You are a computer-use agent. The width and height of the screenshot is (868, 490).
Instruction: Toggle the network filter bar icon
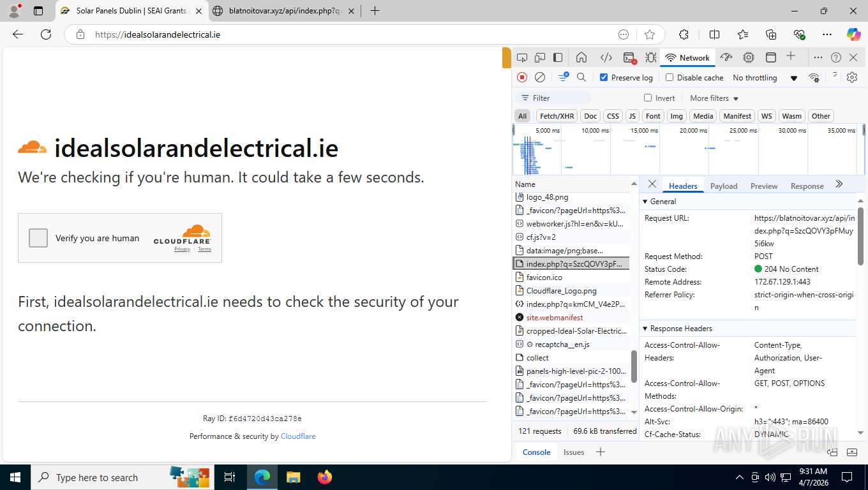(564, 77)
